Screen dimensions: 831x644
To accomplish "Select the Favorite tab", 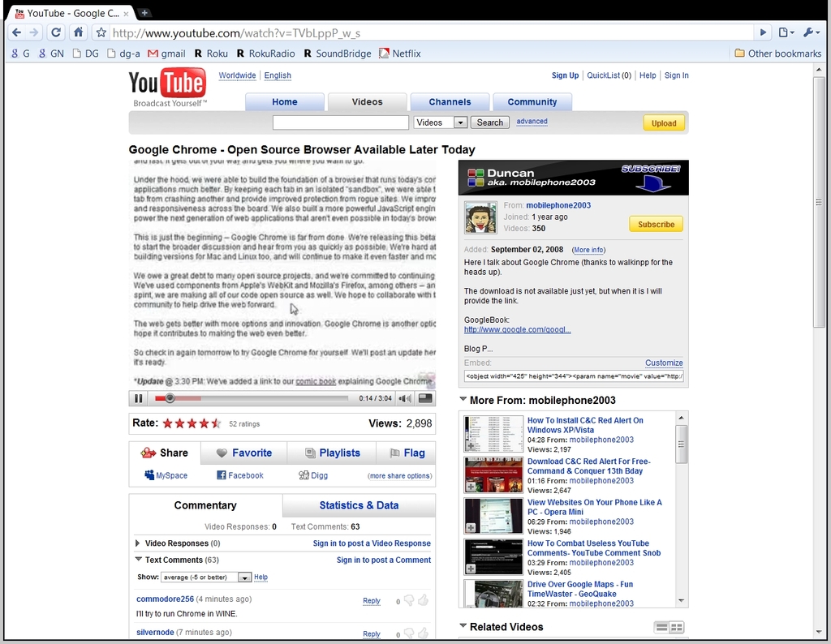I will click(243, 453).
